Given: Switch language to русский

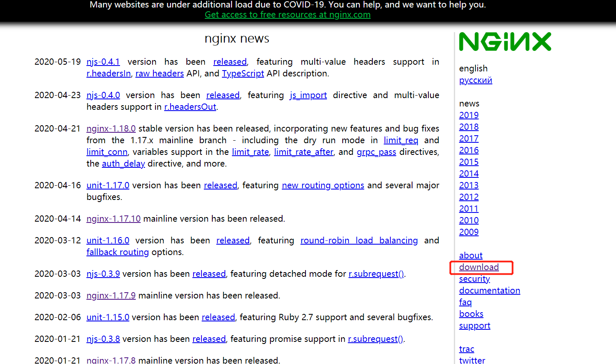Looking at the screenshot, I should coord(476,80).
